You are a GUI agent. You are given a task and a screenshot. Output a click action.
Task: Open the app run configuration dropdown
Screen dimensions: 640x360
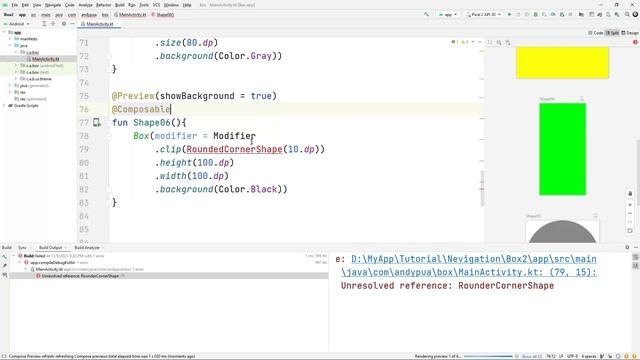tap(448, 14)
